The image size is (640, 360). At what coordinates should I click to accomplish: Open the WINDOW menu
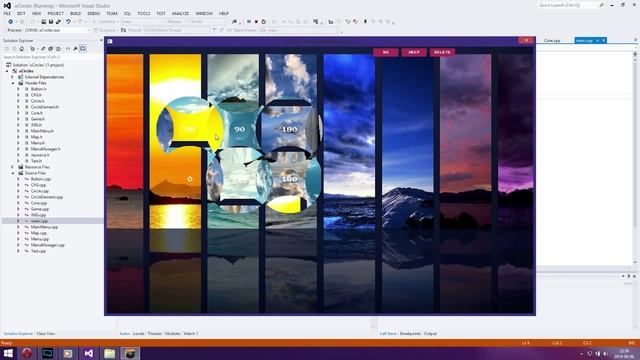point(204,13)
